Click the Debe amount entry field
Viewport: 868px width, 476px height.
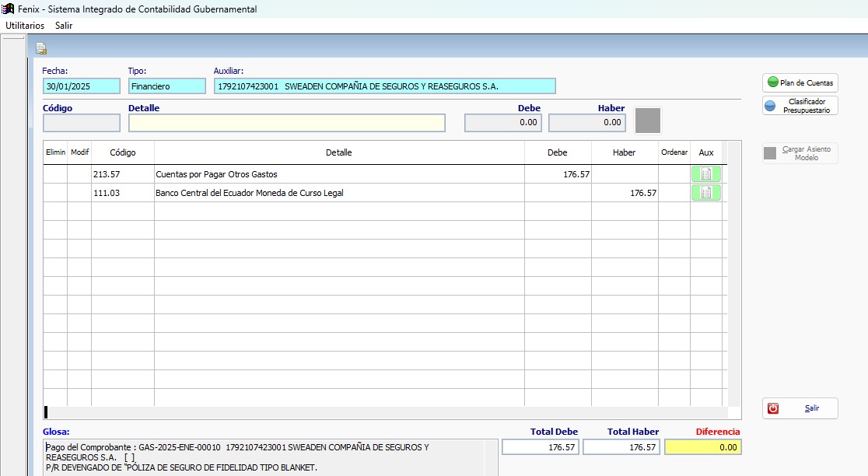[502, 123]
